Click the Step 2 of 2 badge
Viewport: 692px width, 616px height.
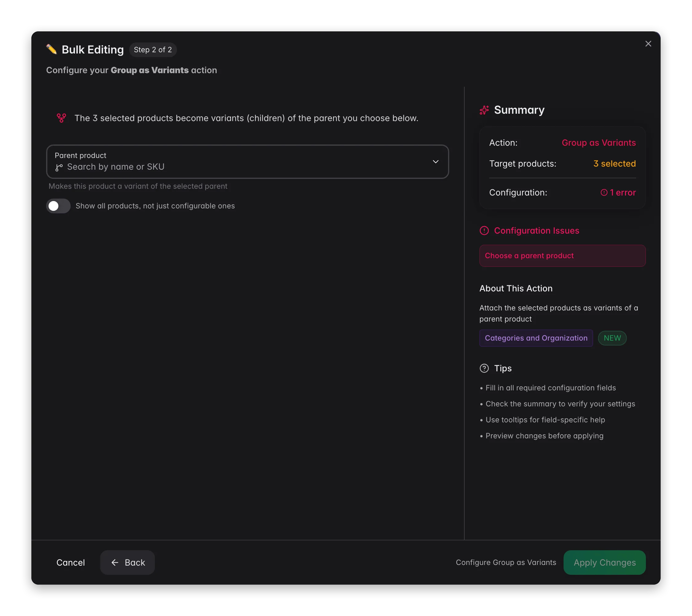(153, 50)
